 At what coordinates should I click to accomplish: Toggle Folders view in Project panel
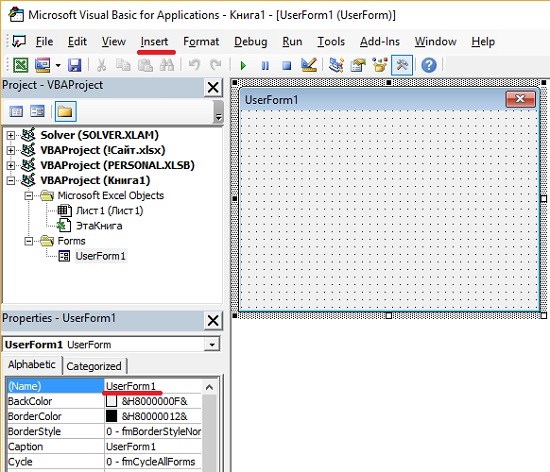pyautogui.click(x=65, y=112)
